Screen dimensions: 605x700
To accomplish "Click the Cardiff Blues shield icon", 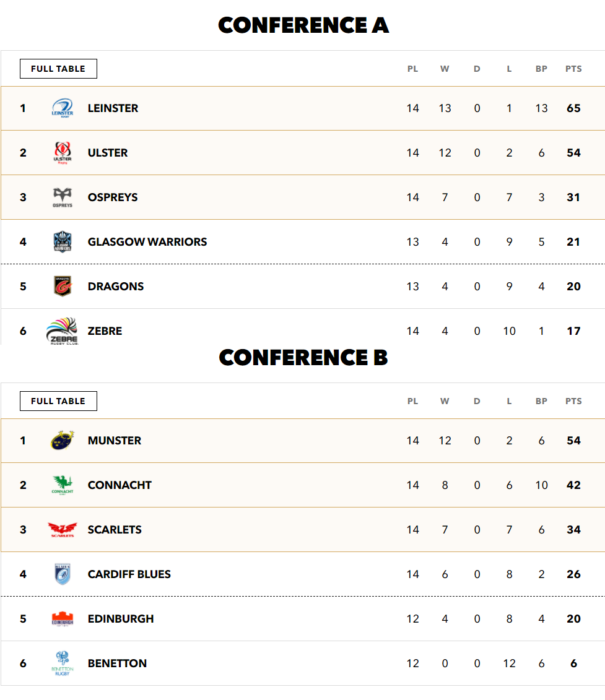I will [x=63, y=574].
